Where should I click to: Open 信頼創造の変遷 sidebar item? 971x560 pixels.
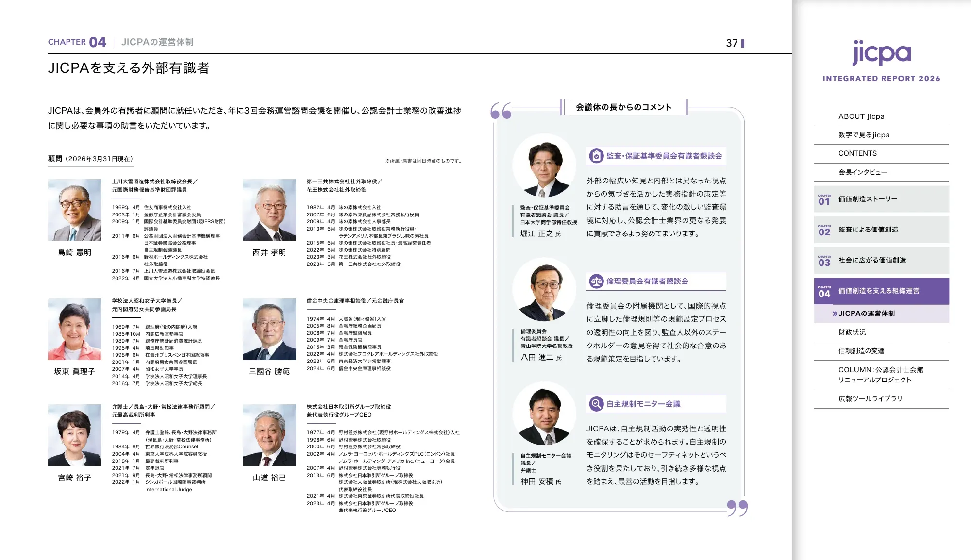pyautogui.click(x=881, y=351)
